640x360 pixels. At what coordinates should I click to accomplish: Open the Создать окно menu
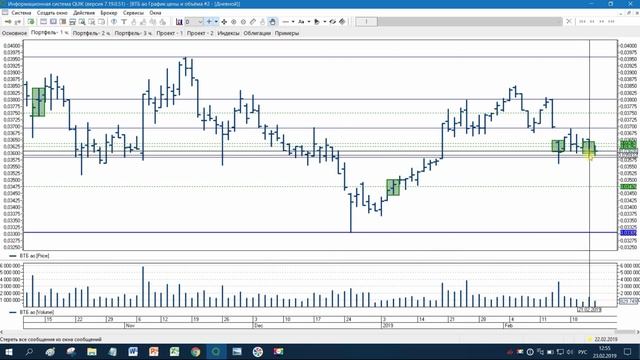52,13
